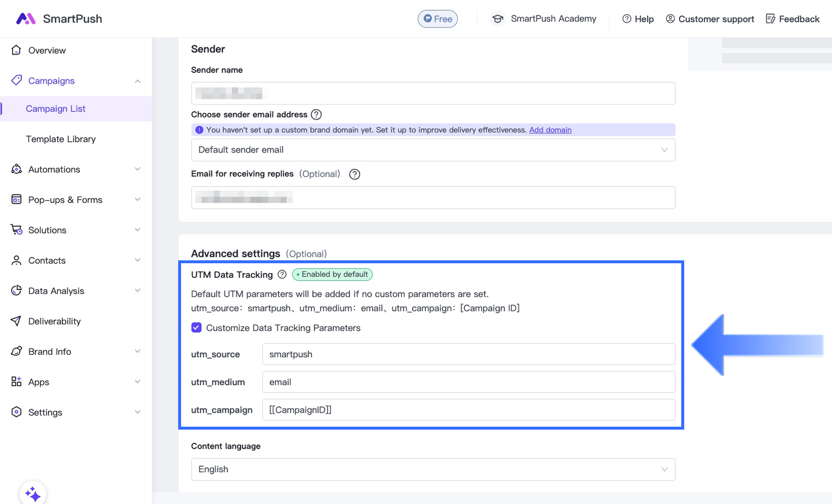Click the sender email address help icon
Image resolution: width=832 pixels, height=504 pixels.
pos(316,115)
